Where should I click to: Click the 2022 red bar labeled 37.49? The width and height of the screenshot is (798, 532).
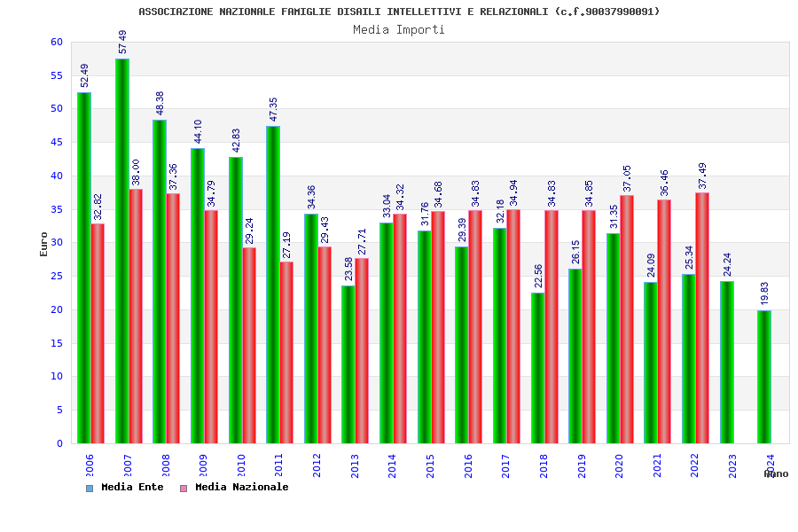(x=702, y=318)
